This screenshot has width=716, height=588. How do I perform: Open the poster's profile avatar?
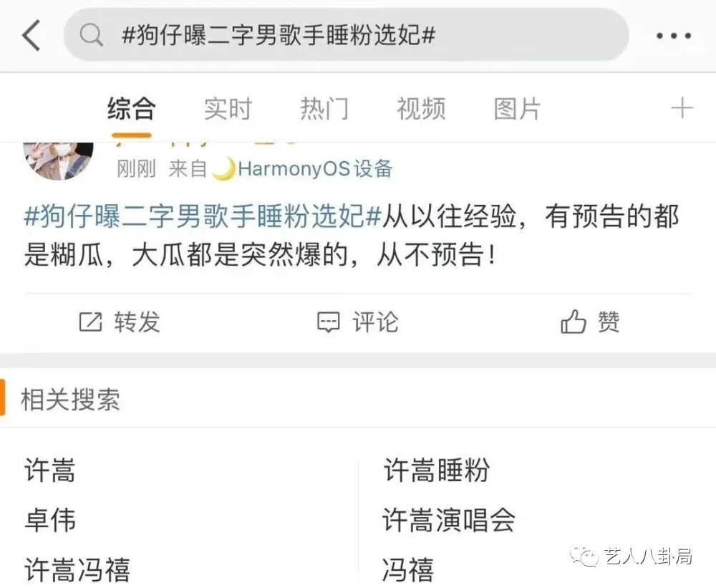(x=58, y=161)
